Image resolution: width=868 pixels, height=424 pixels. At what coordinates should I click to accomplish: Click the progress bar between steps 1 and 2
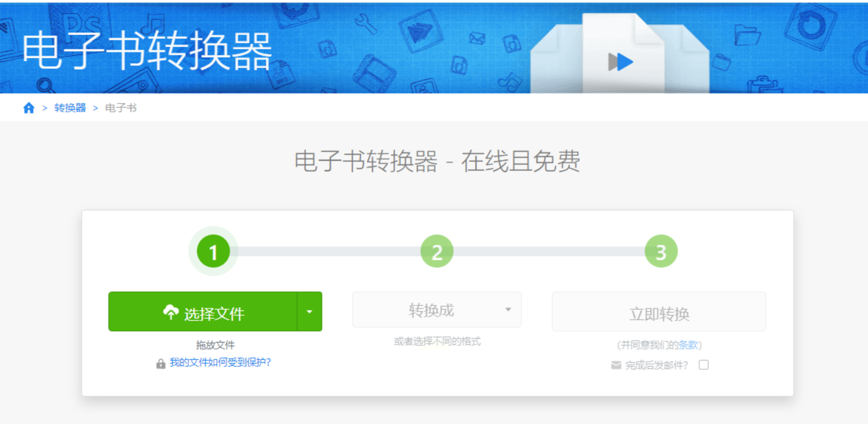(x=324, y=251)
